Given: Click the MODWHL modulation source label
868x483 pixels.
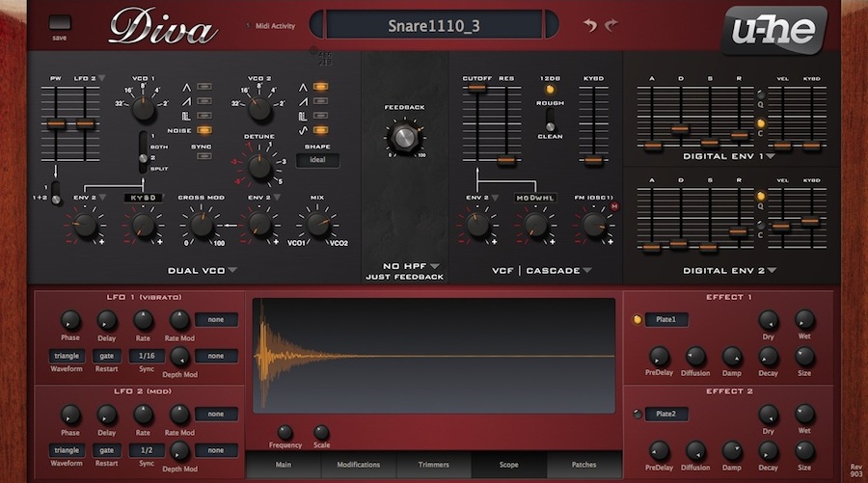Looking at the screenshot, I should click(x=535, y=198).
